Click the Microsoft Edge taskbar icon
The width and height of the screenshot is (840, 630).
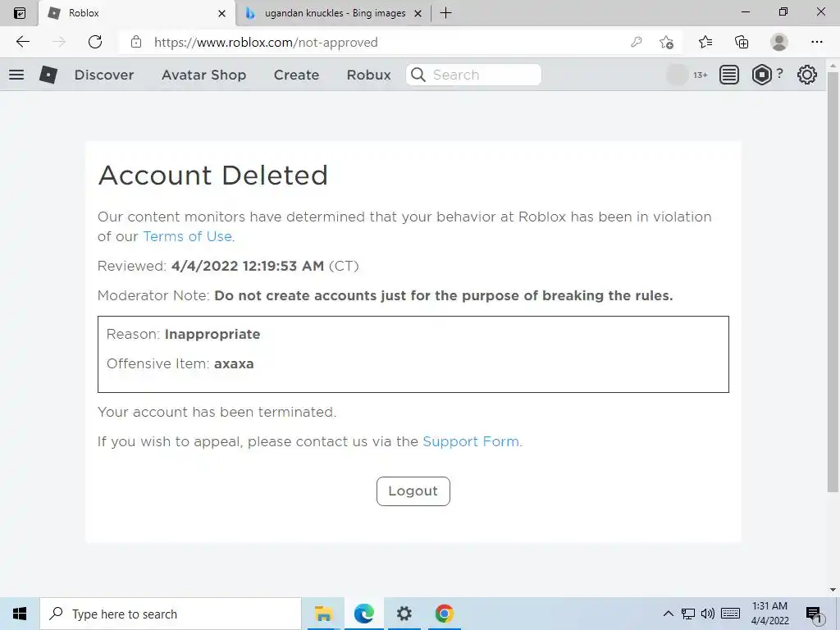tap(363, 614)
